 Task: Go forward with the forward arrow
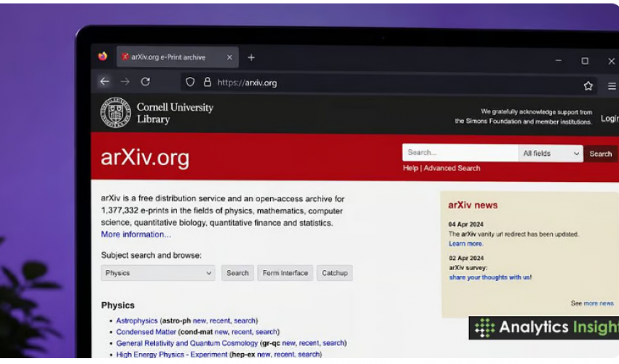(x=125, y=82)
